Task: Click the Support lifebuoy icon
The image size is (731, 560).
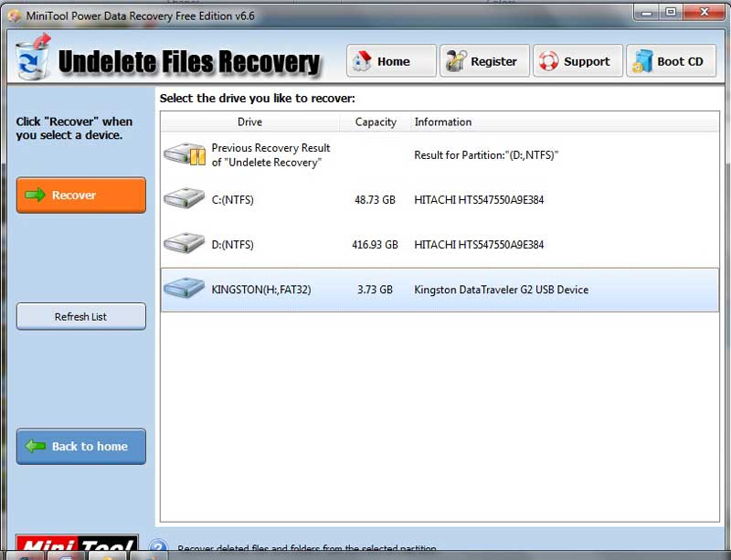Action: (549, 61)
